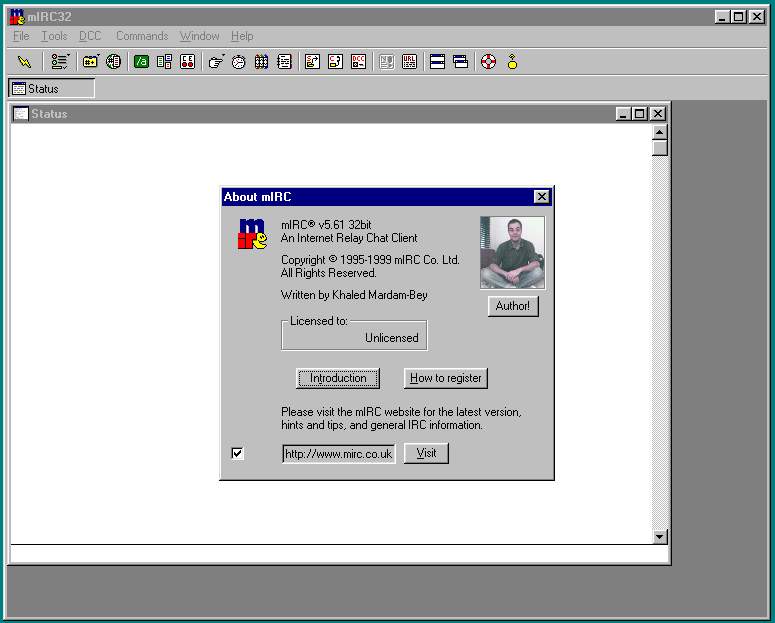Open the Address Book notebook icon
This screenshot has height=623, width=775.
(x=285, y=62)
